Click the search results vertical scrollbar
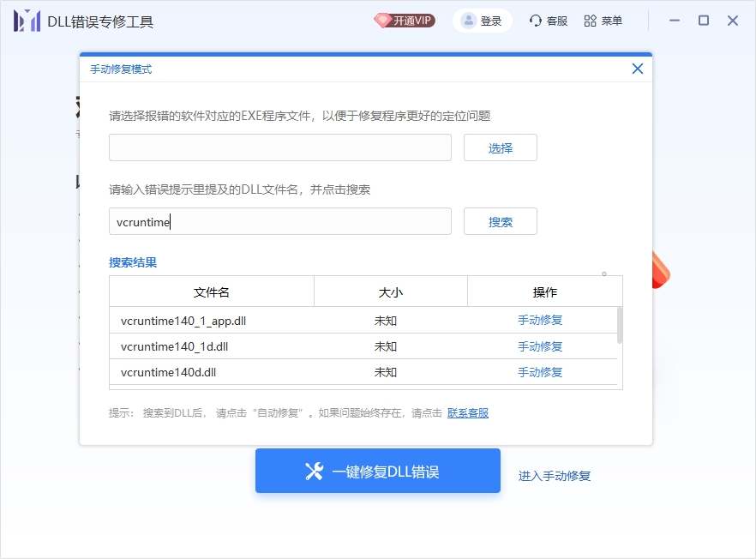Viewport: 756px width, 559px height. 620,326
